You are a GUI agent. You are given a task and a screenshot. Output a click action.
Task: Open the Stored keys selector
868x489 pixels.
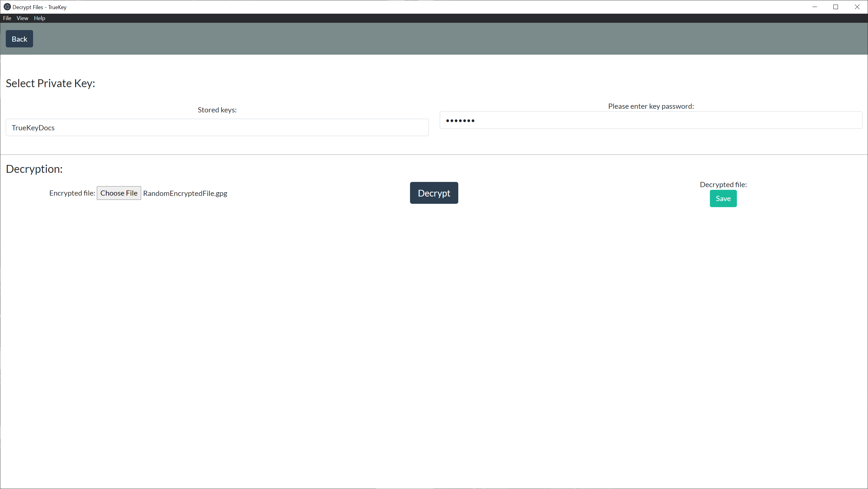[217, 127]
